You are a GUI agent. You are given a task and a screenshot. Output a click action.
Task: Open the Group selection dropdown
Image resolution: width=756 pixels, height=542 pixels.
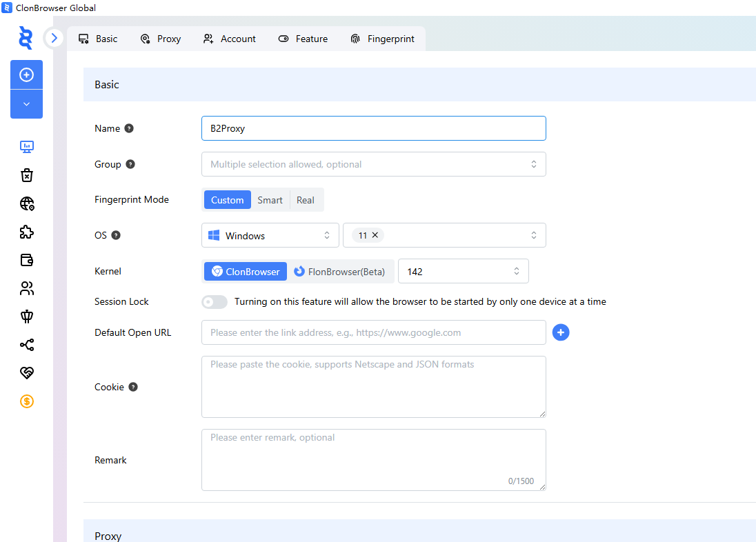point(373,164)
